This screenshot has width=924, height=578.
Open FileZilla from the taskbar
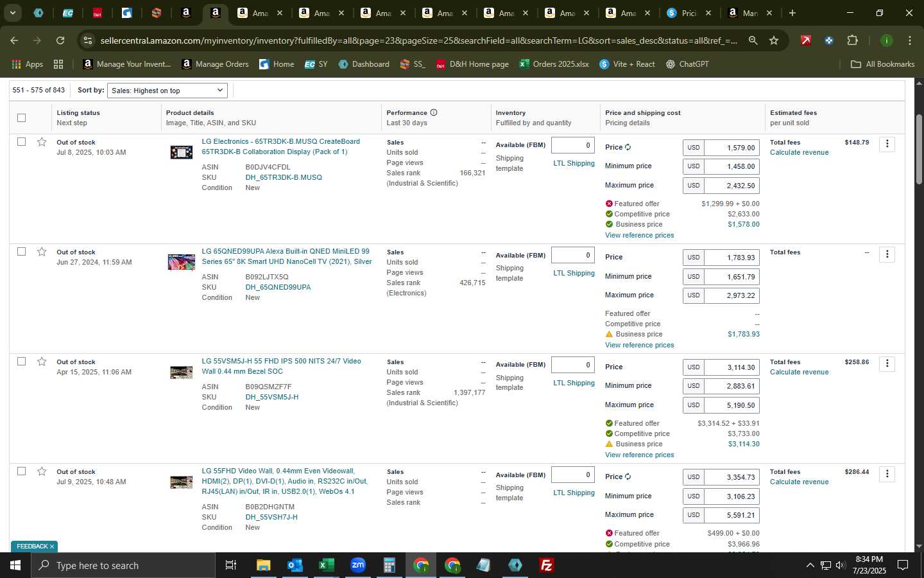[547, 565]
